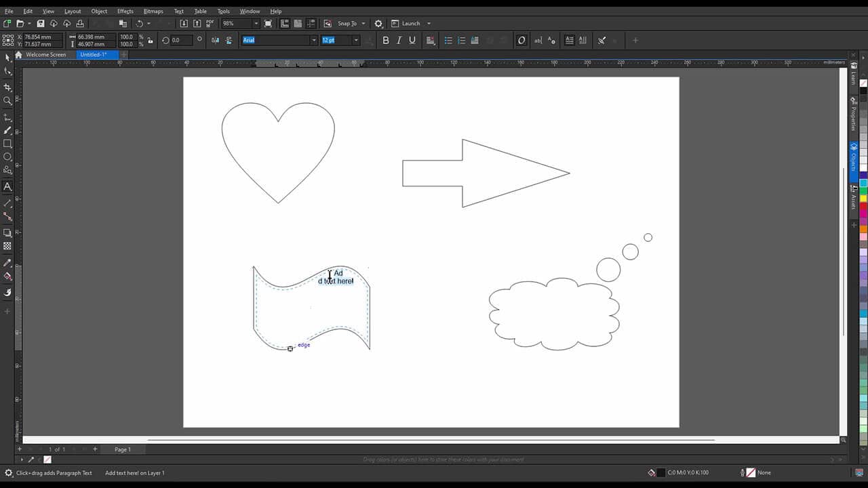Toggle the lock ratio padlock
Screen dimensions: 868x488
[x=150, y=41]
